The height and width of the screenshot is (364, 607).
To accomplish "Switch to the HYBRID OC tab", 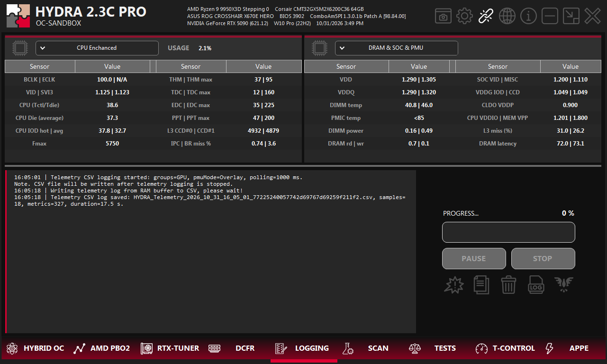I will point(36,348).
